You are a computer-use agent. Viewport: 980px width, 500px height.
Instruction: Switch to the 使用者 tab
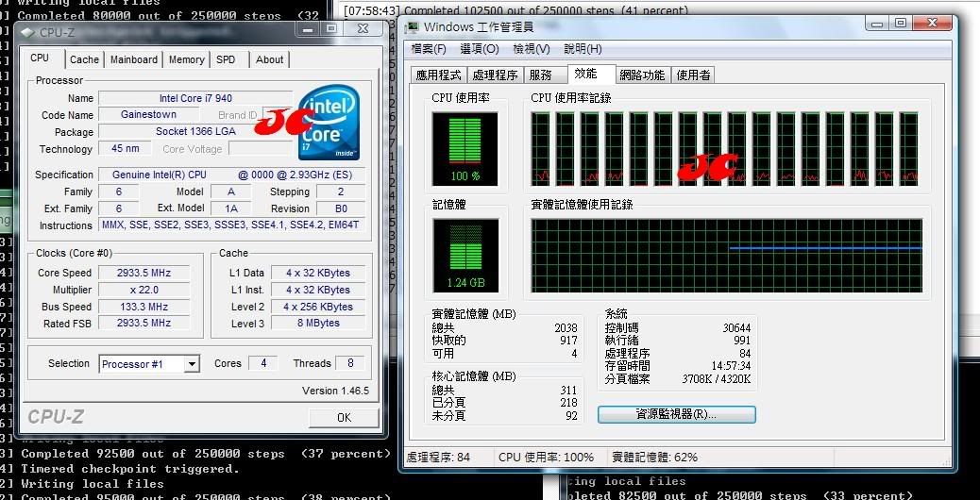[x=693, y=75]
